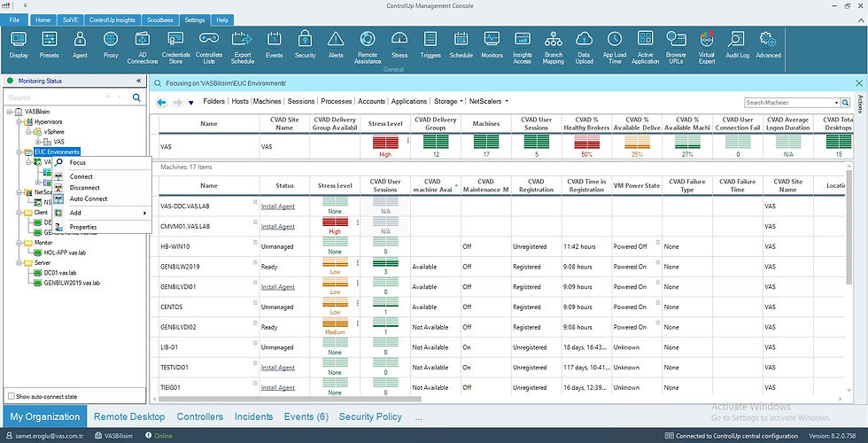
Task: Click Install Agent for CMVM01.VAS.LAB
Action: [278, 227]
